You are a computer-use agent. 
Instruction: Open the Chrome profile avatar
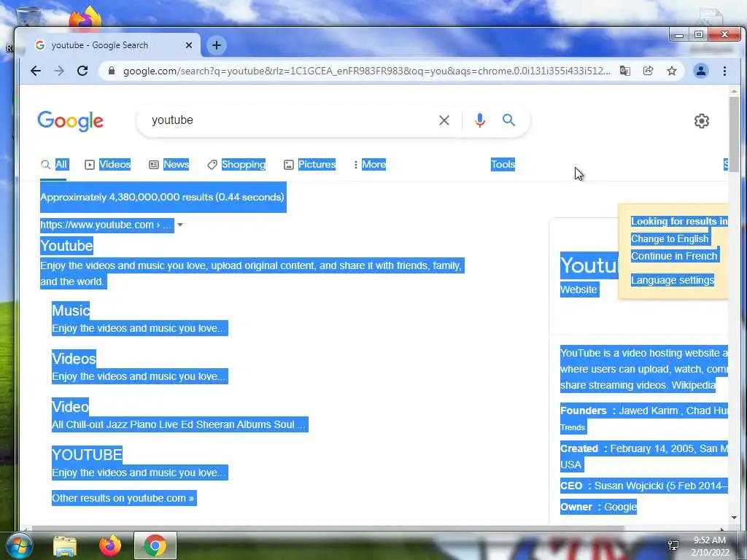(701, 71)
